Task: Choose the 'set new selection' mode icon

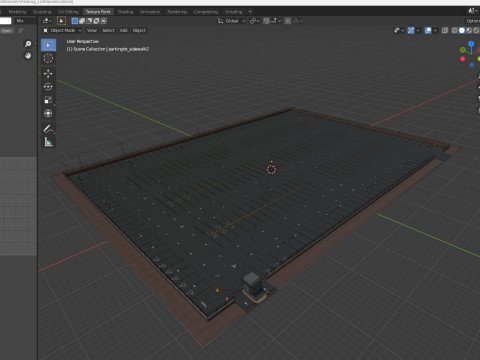Action: point(75,21)
